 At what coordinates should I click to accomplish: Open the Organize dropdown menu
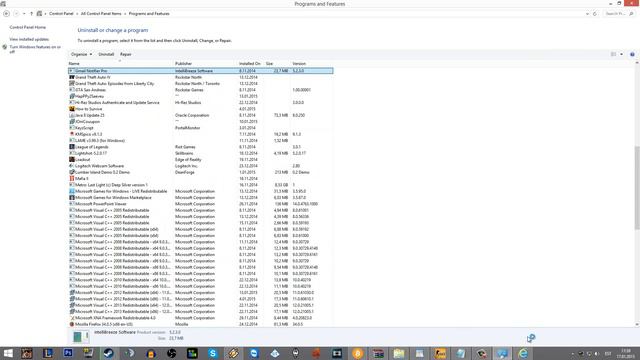tap(81, 54)
